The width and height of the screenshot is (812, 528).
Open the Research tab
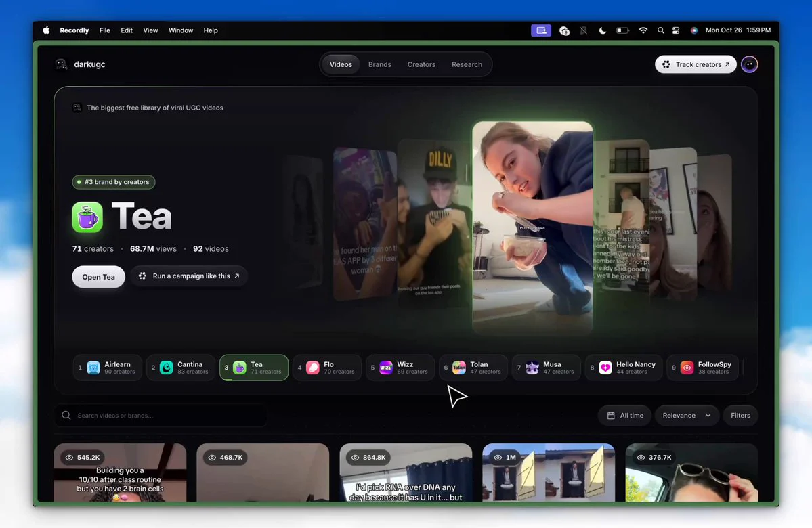coord(467,64)
